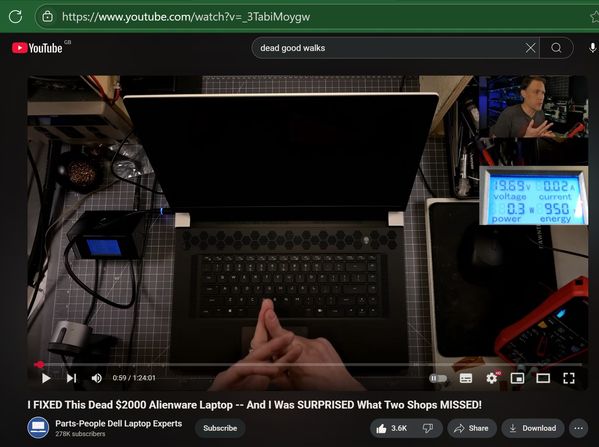
Task: Switch to miniplayer mode
Action: point(517,378)
